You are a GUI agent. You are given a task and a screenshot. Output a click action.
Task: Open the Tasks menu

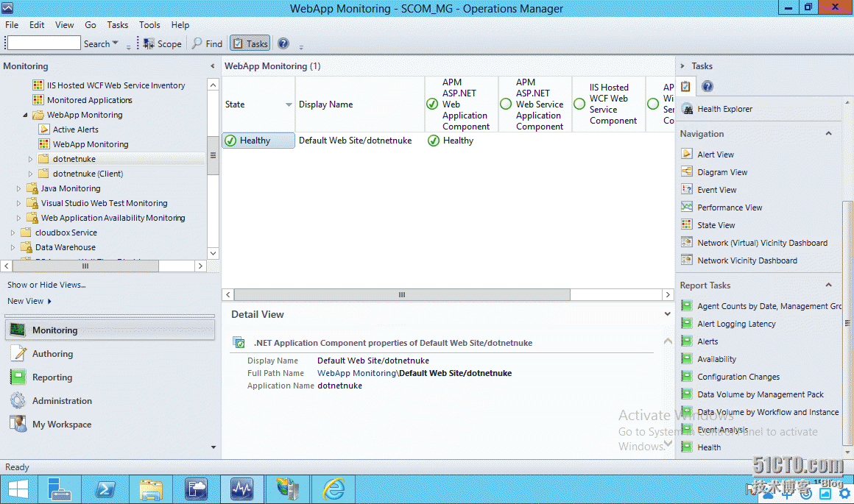click(118, 25)
